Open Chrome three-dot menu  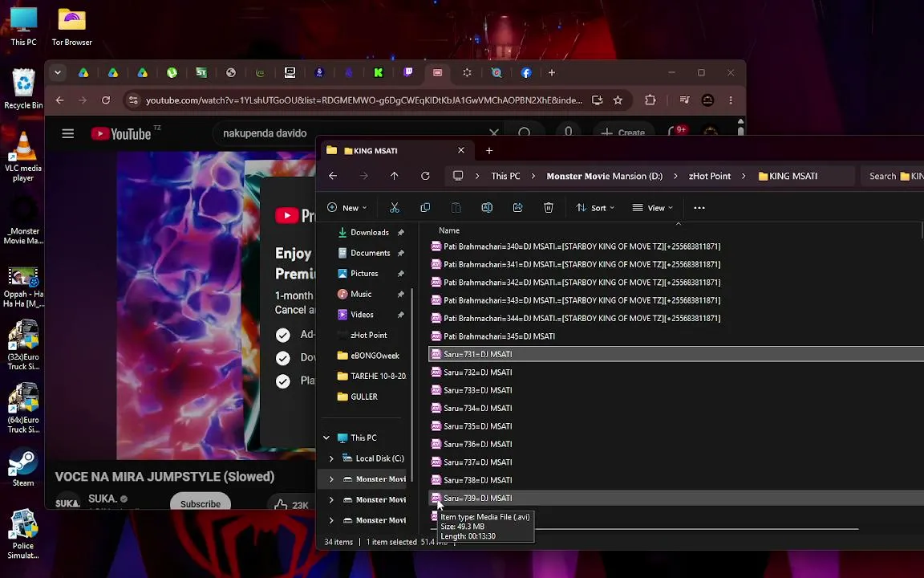point(731,100)
